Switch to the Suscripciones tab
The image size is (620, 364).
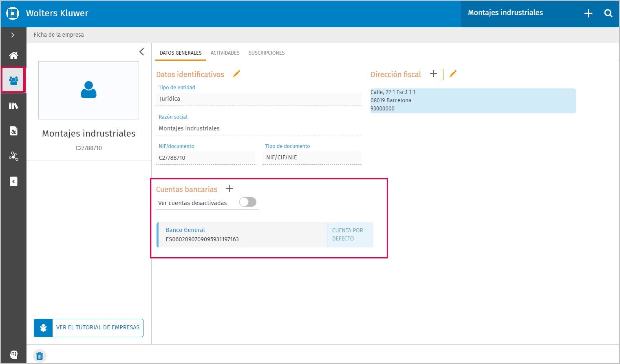tap(267, 53)
